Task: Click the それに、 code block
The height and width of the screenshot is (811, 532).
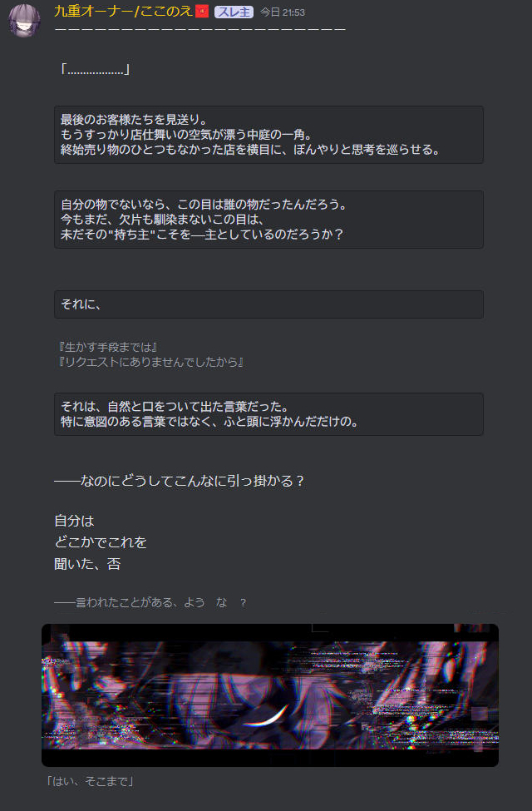Action: point(268,304)
